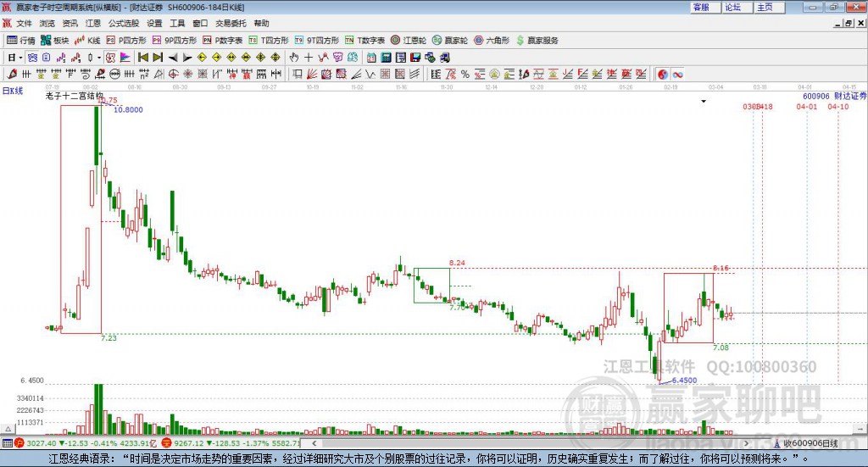Click the 600906 财达证券 stock label
The image size is (868, 467).
click(x=835, y=97)
